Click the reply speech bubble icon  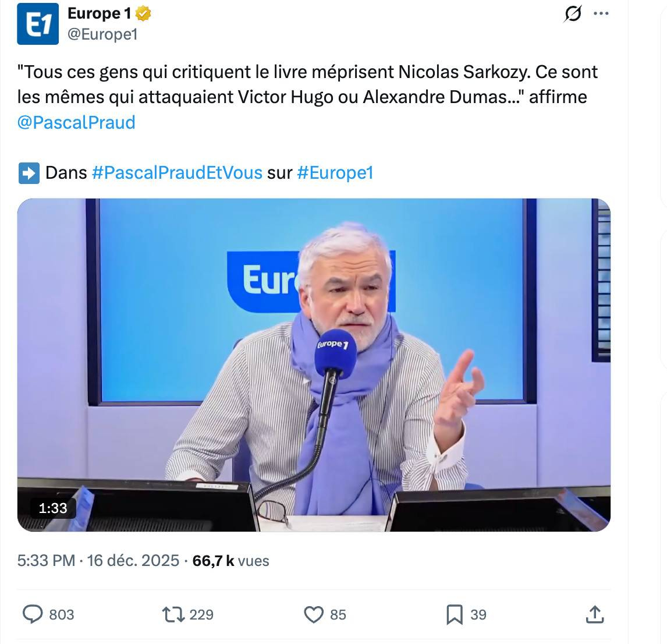pyautogui.click(x=33, y=614)
